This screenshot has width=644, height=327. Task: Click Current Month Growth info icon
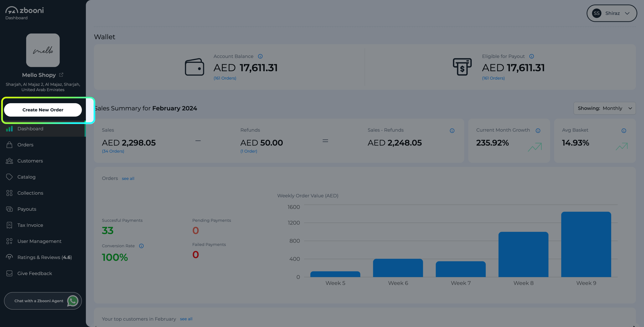(x=538, y=131)
